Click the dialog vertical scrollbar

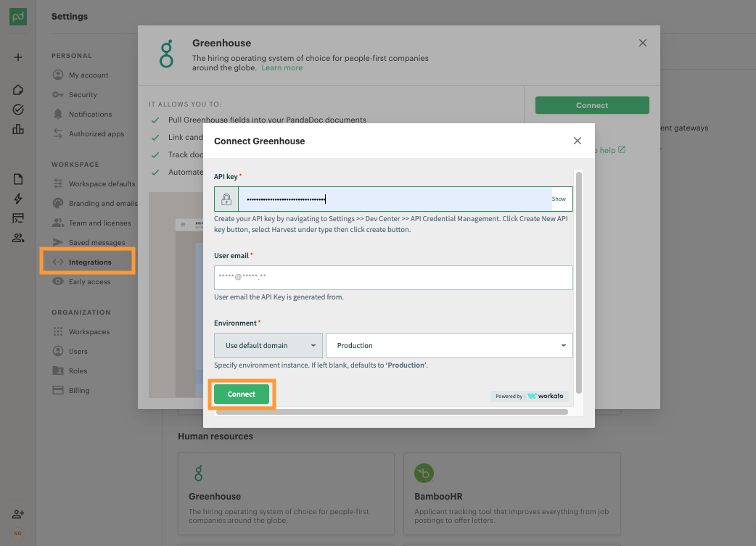579,282
